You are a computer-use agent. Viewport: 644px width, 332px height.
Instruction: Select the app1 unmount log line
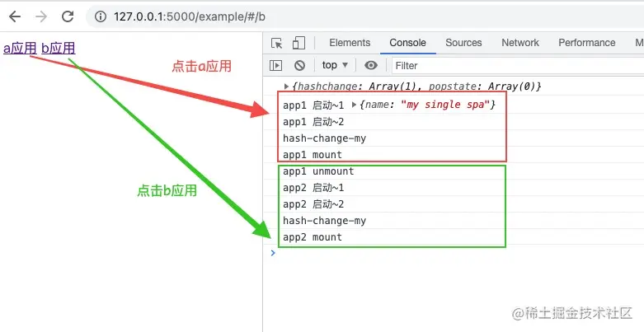click(x=318, y=171)
